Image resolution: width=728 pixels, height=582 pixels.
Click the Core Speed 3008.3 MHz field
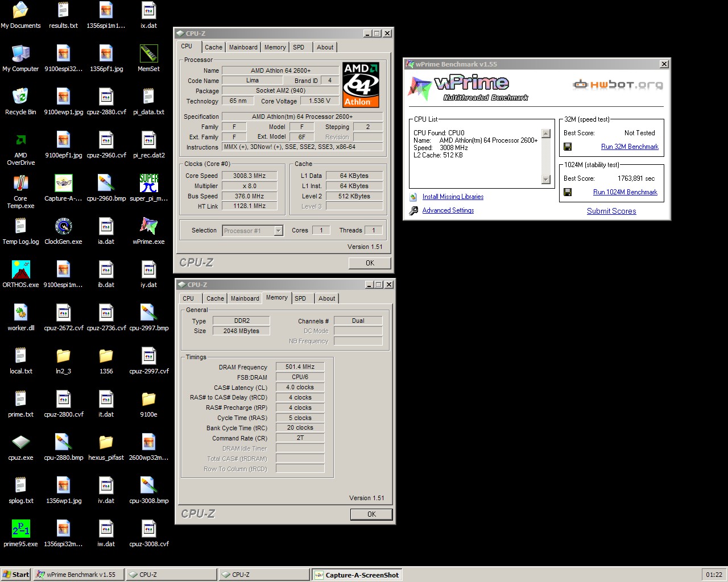pos(249,176)
